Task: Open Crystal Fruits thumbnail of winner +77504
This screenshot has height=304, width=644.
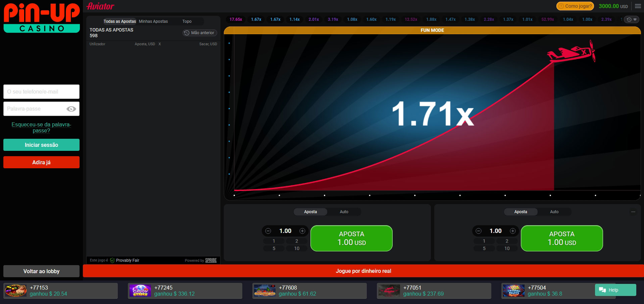Action: click(x=513, y=291)
